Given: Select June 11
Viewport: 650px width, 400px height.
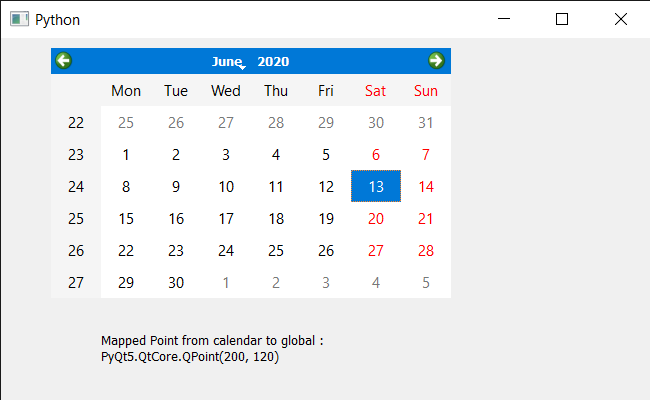Looking at the screenshot, I should pyautogui.click(x=276, y=186).
